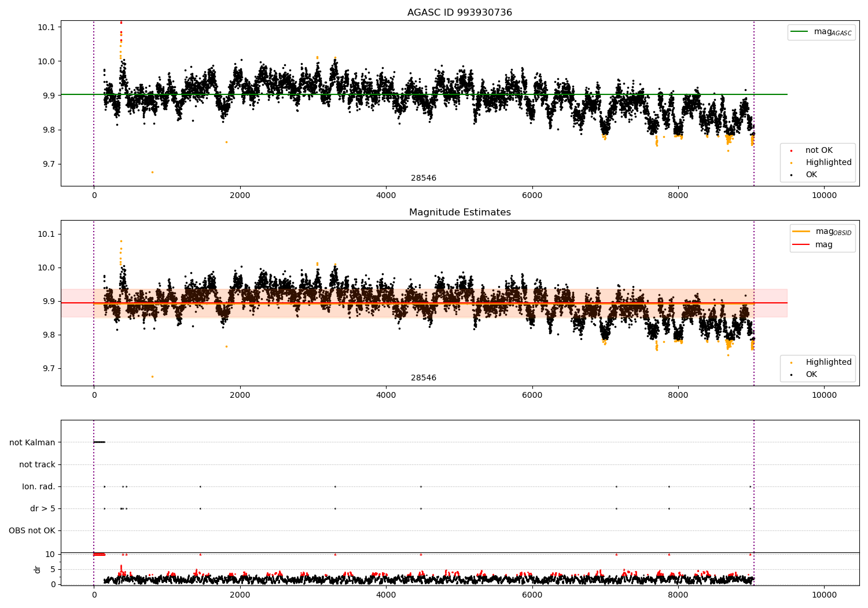Click the 'not track' row label
868x608 pixels.
[x=37, y=464]
